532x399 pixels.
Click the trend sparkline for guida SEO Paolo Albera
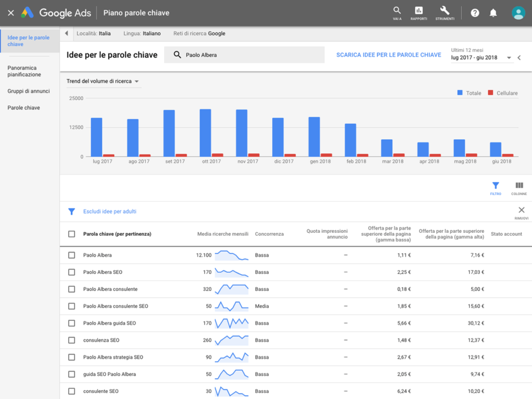232,374
